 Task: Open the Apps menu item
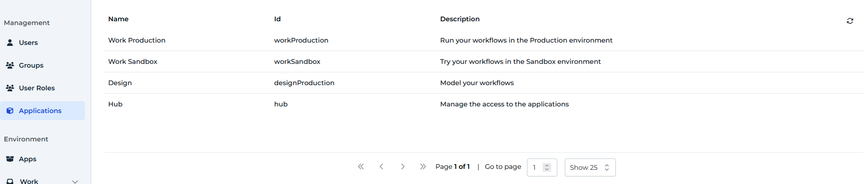43,159
